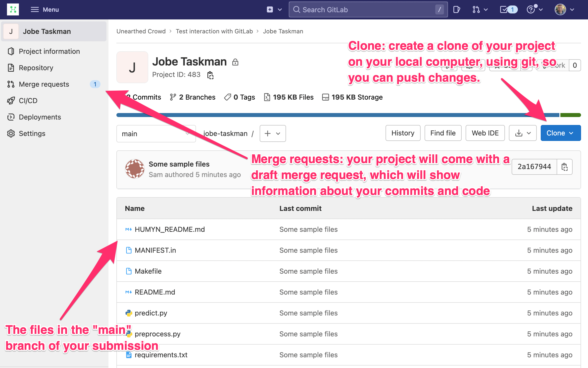Screen dimensions: 588x368
Task: Click the History button
Action: point(403,133)
